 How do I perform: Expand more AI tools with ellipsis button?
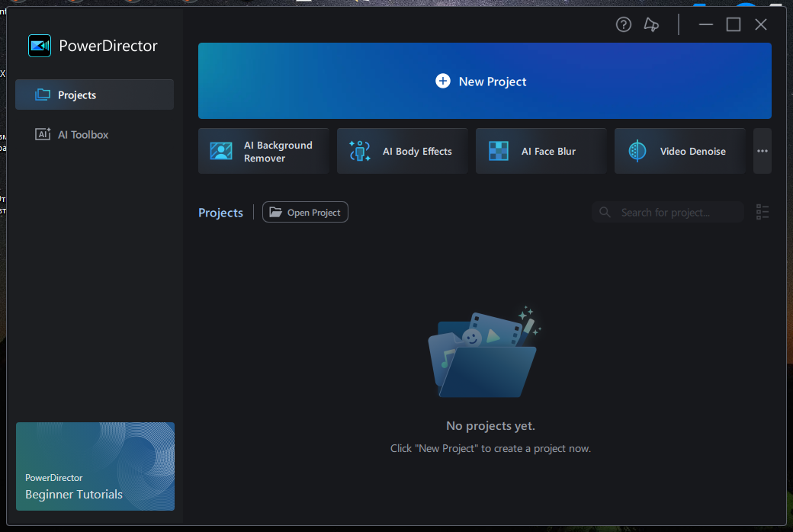[x=762, y=151]
